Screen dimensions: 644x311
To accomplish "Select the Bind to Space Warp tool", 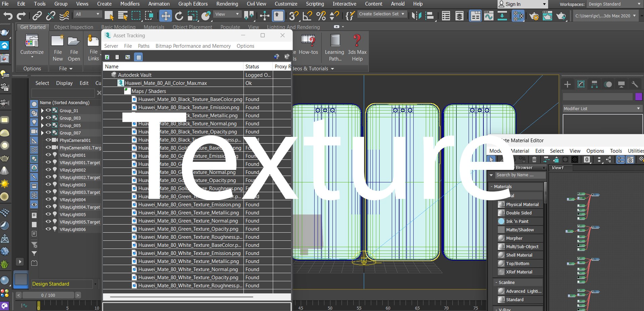I will [64, 16].
